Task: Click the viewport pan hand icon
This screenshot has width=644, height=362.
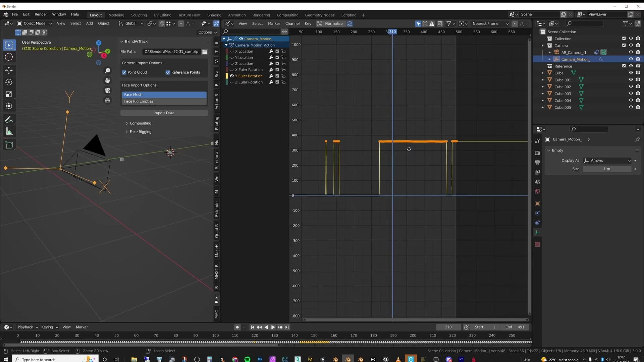Action: [107, 80]
